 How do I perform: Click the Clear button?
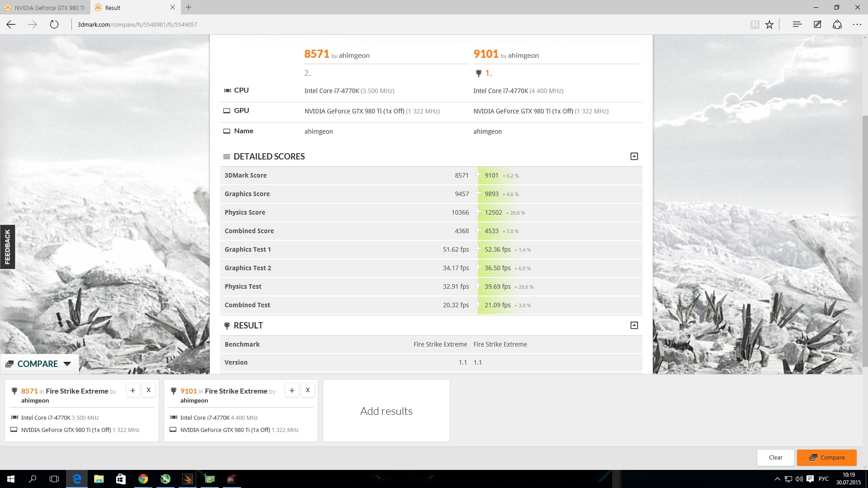[775, 457]
